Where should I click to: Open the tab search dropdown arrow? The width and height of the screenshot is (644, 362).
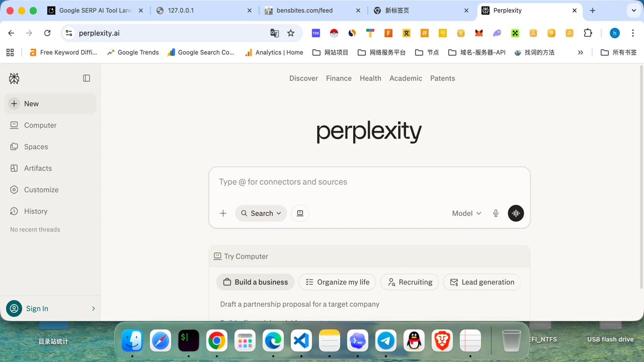click(633, 11)
